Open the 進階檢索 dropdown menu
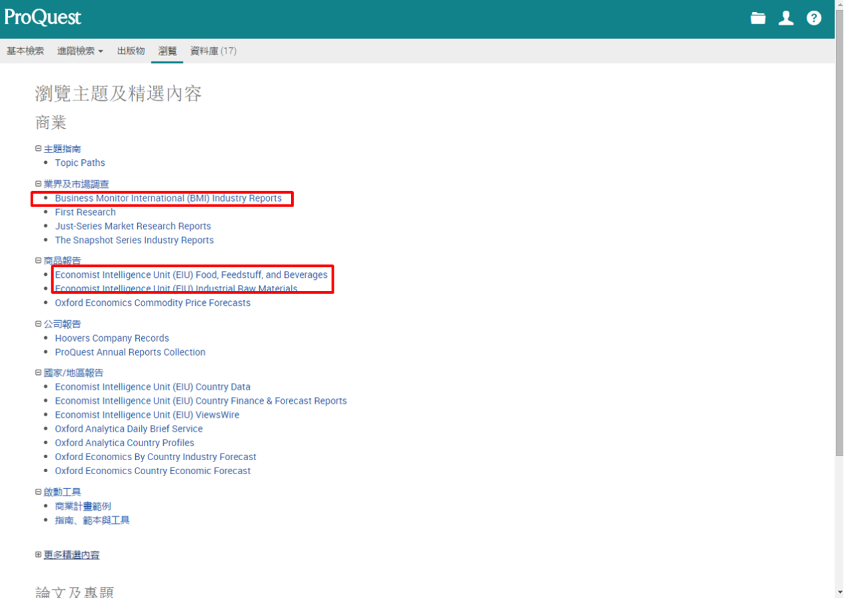 80,51
